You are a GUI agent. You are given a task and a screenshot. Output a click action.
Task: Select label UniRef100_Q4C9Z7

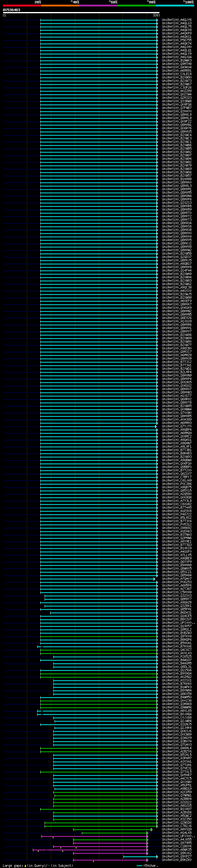pos(176,650)
